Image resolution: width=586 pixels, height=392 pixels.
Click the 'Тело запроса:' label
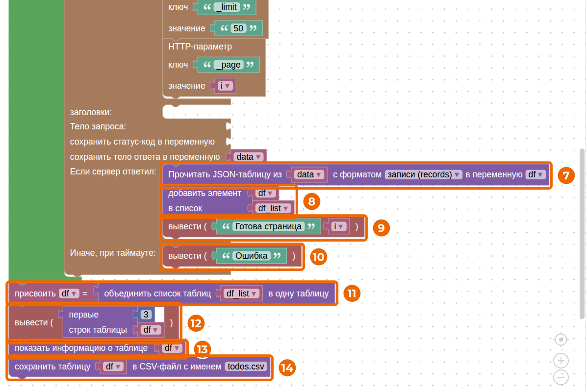[x=98, y=126]
